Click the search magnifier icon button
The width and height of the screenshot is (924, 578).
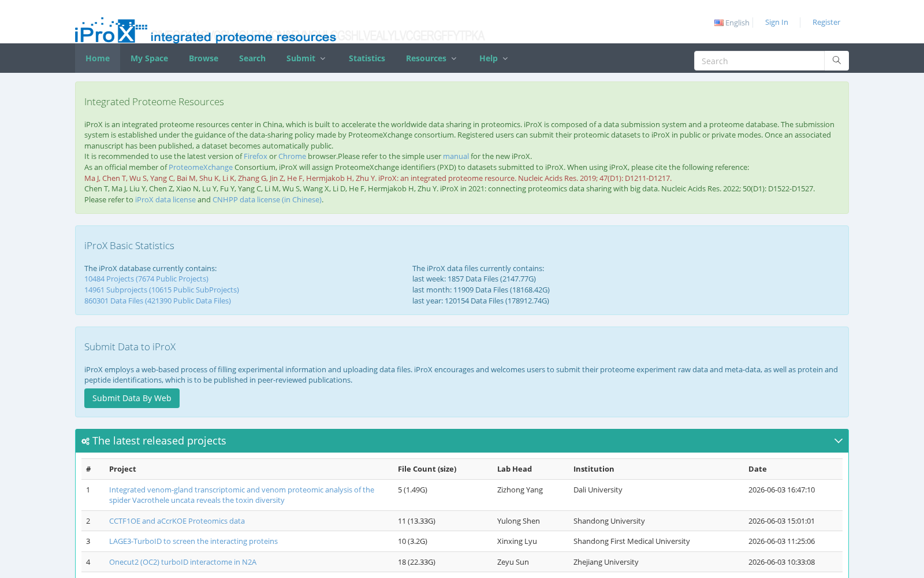[x=836, y=61]
